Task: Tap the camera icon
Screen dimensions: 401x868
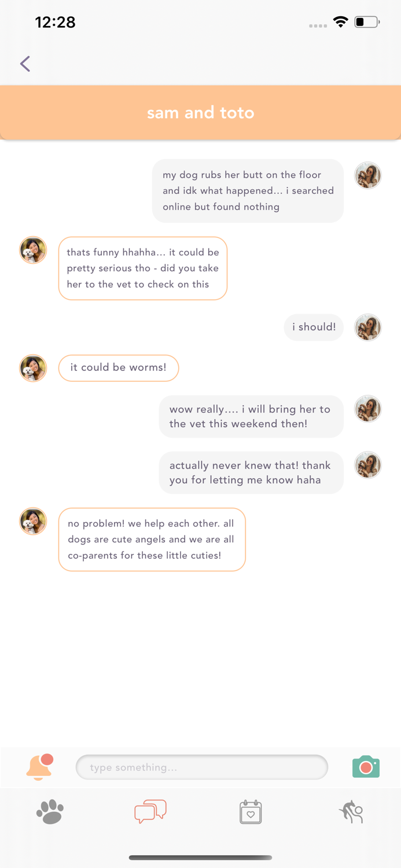Action: pyautogui.click(x=366, y=767)
